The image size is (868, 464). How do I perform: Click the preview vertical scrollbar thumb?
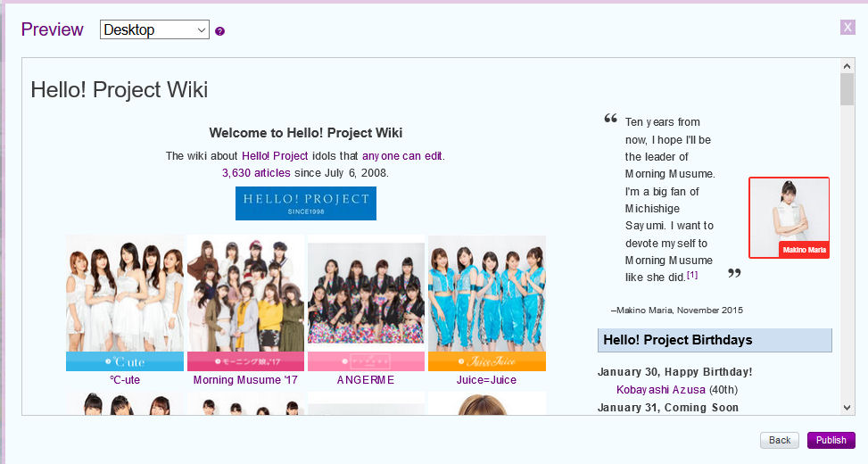tap(847, 89)
